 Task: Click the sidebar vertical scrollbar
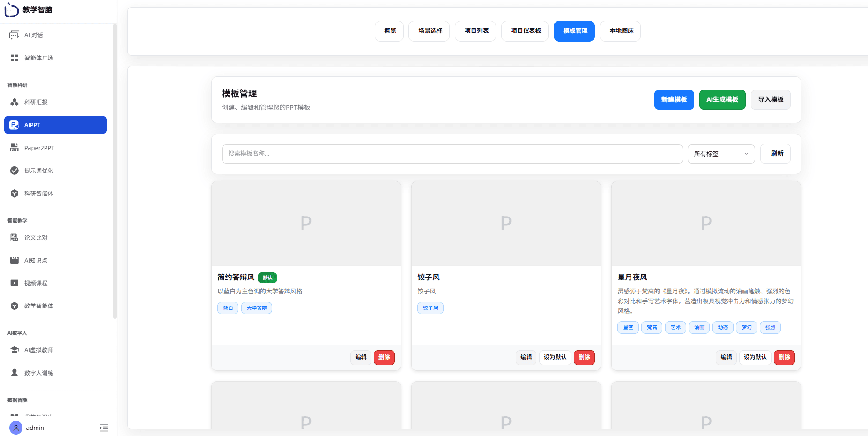tap(115, 172)
